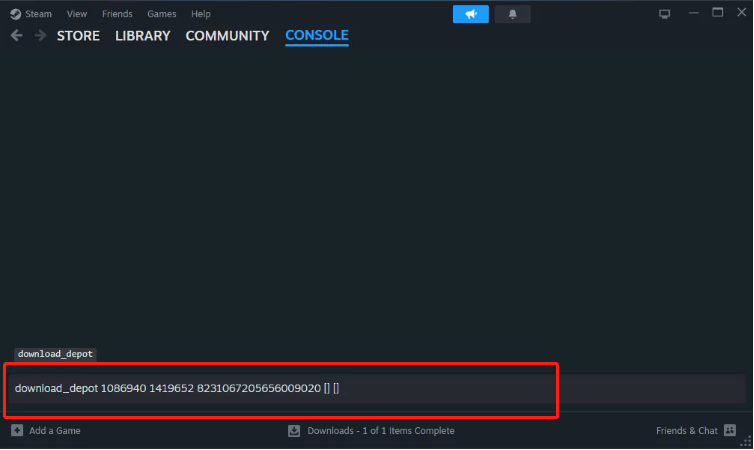
Task: Go back with the left arrow
Action: coord(16,36)
